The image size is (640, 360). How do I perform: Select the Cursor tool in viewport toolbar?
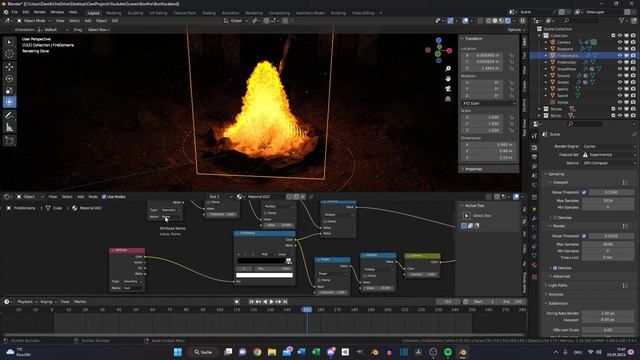[x=9, y=54]
